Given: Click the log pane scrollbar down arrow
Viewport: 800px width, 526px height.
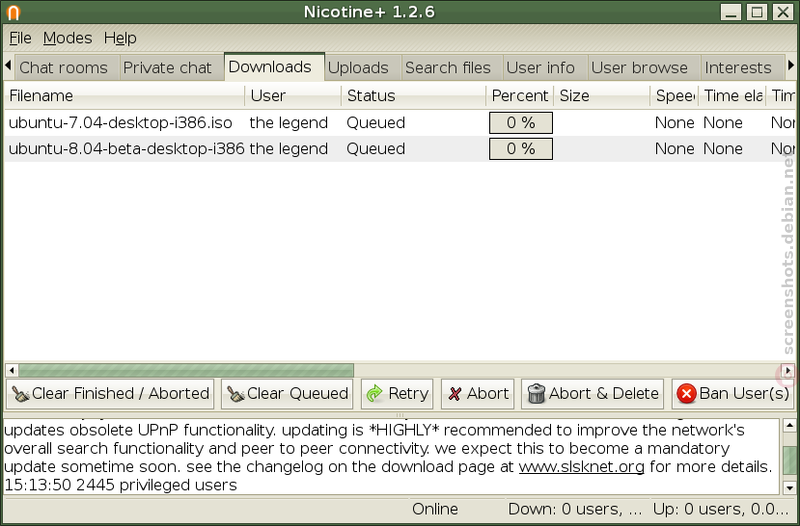Looking at the screenshot, I should [789, 488].
